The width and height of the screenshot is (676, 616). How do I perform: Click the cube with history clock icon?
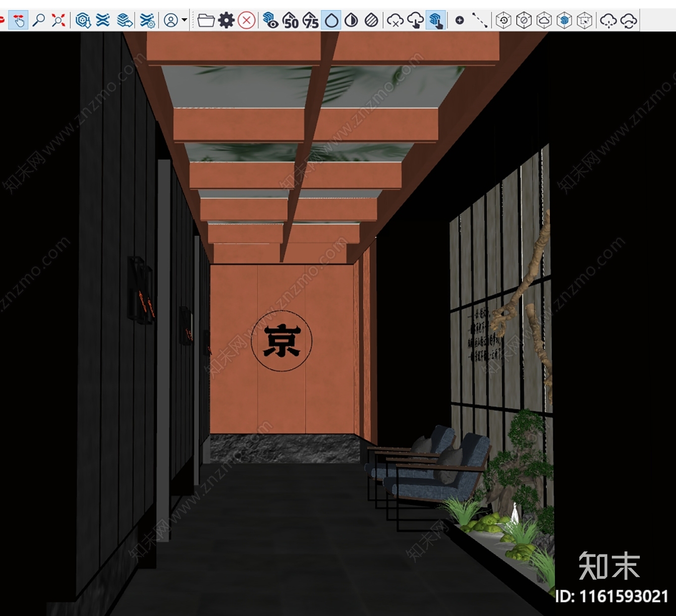(x=503, y=20)
